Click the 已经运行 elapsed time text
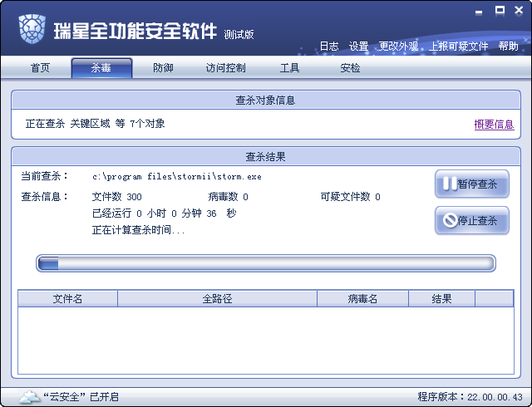The image size is (532, 407). click(164, 213)
